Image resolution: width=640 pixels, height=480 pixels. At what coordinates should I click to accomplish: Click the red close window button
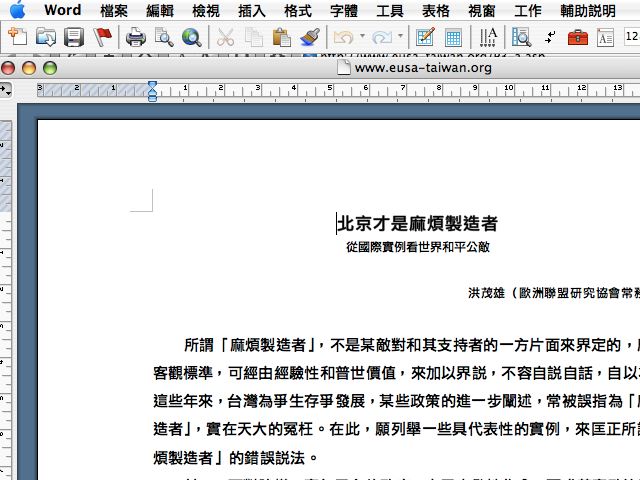tap(8, 68)
